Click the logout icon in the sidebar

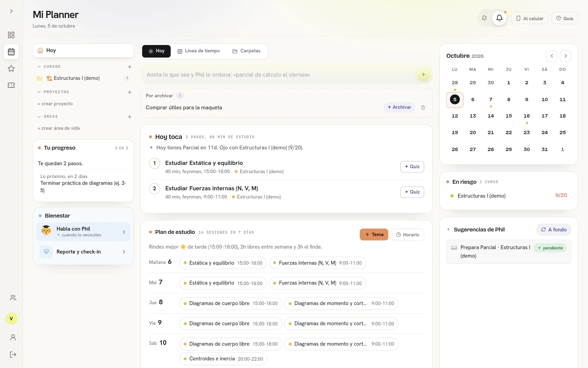[13, 354]
